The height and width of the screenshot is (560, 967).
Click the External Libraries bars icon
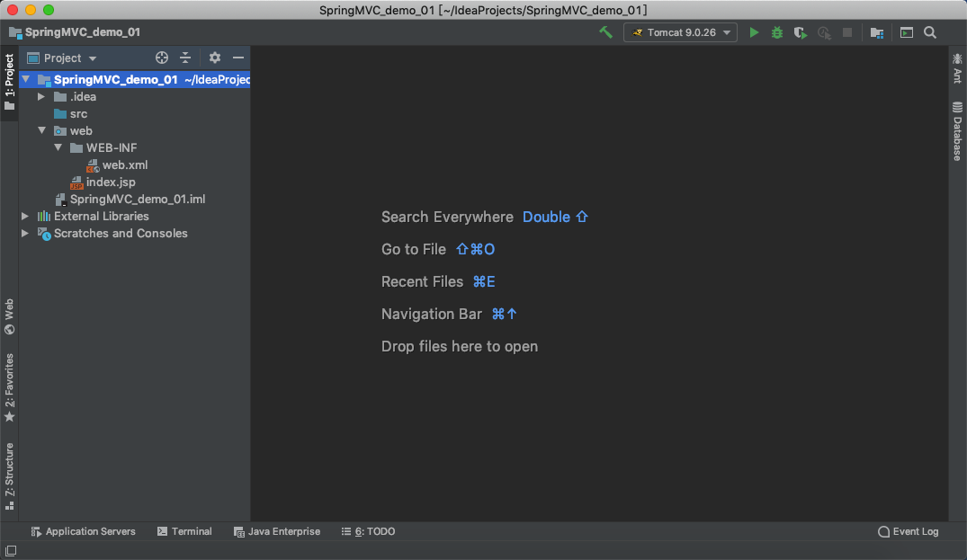(x=44, y=217)
